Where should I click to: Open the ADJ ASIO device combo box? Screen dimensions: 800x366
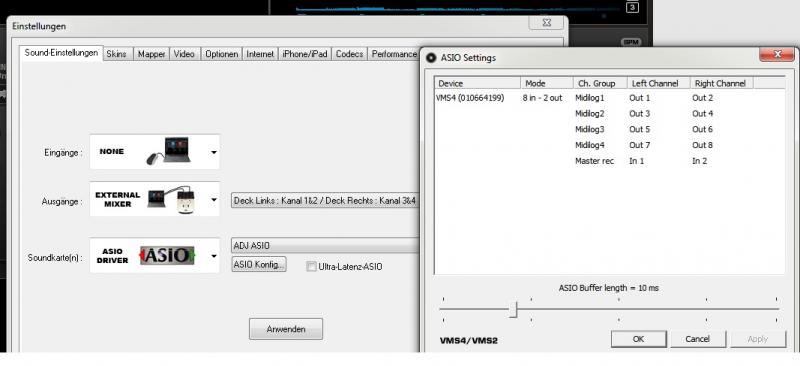pyautogui.click(x=325, y=246)
